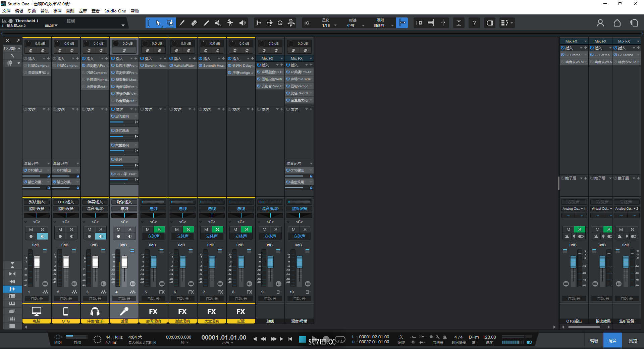This screenshot has height=349, width=644.
Task: Activate the Mute tool
Action: [x=218, y=23]
